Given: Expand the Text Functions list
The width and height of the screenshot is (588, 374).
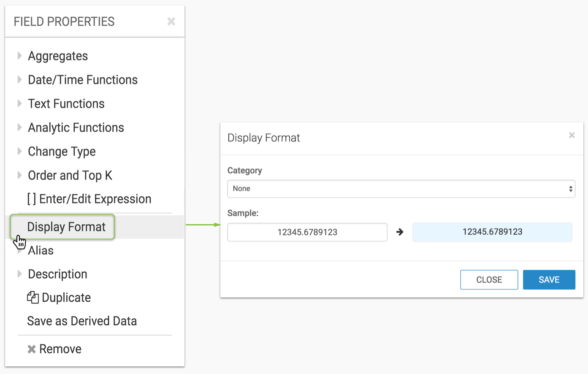Looking at the screenshot, I should tap(19, 103).
